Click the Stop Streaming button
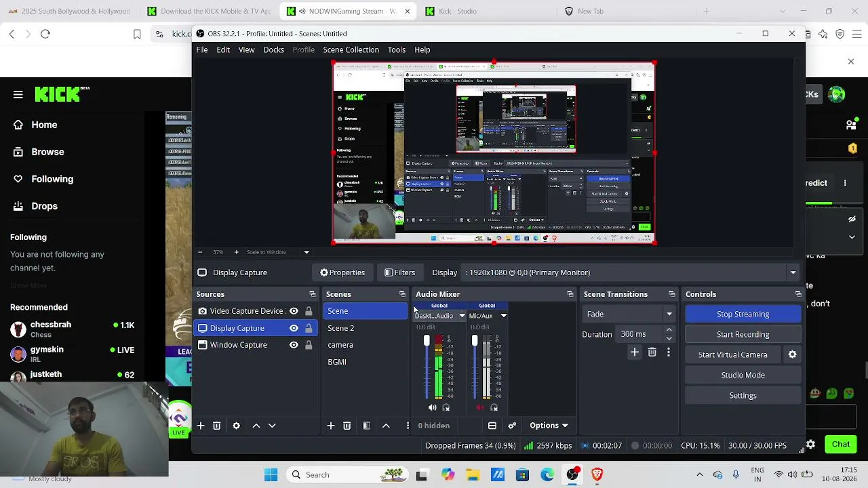 pos(743,314)
